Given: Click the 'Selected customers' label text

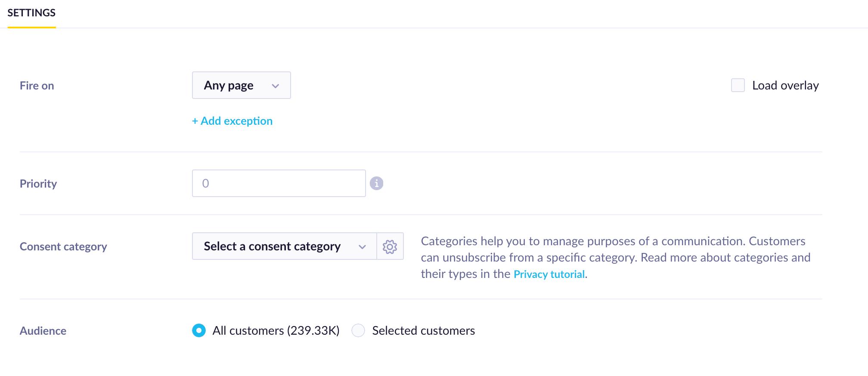Looking at the screenshot, I should 423,330.
